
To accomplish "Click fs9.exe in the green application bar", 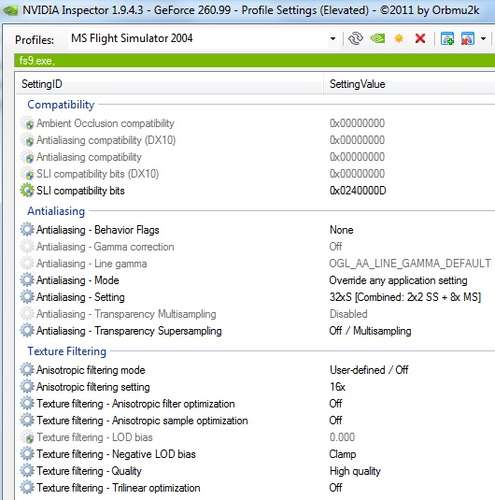I will point(36,61).
